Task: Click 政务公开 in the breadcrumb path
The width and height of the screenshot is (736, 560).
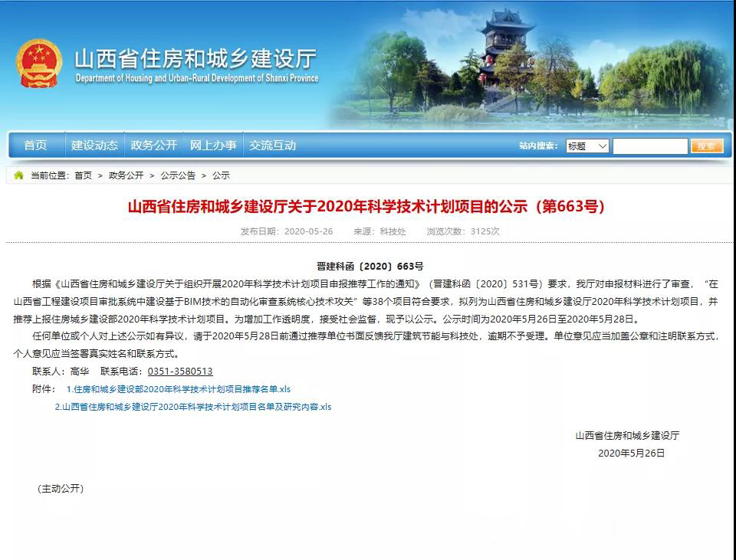Action: click(x=126, y=175)
